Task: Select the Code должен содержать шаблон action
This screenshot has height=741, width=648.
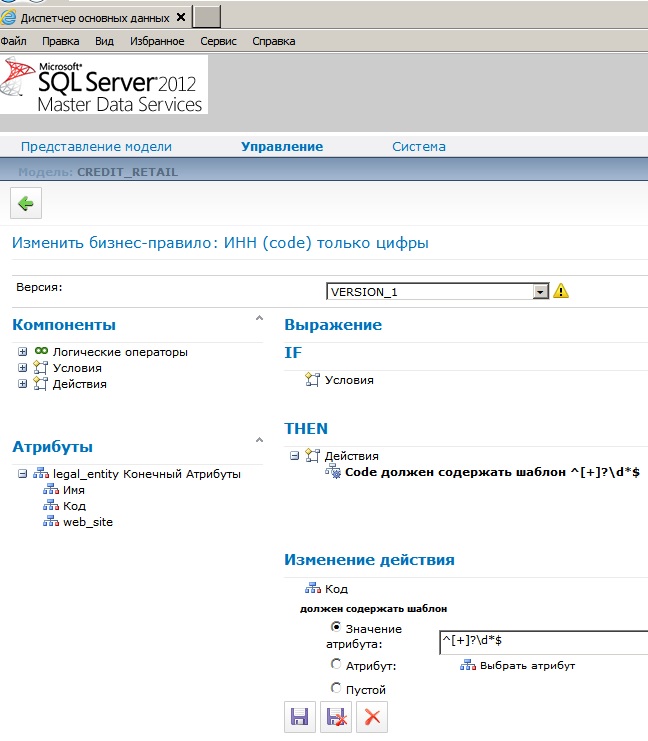Action: pyautogui.click(x=492, y=472)
